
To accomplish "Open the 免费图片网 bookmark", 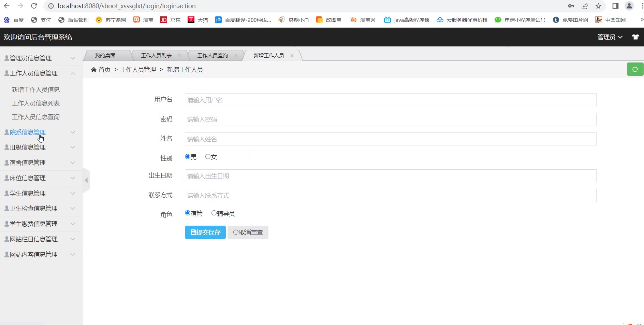I will (571, 20).
